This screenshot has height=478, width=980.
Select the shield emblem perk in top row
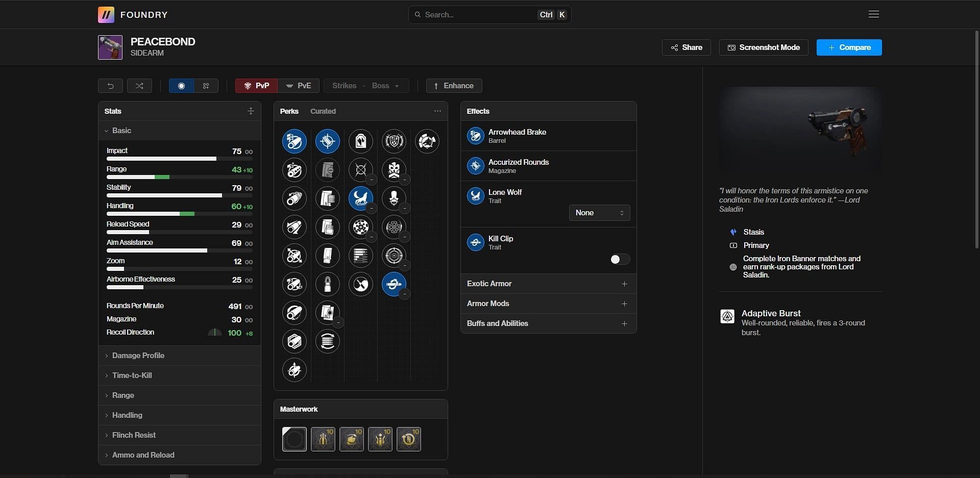coord(394,141)
